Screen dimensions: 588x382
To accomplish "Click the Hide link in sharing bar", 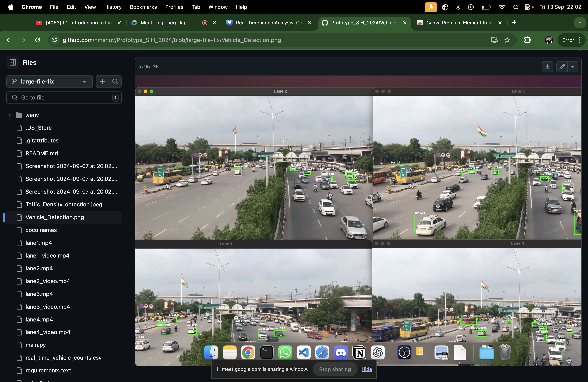I will [x=367, y=369].
